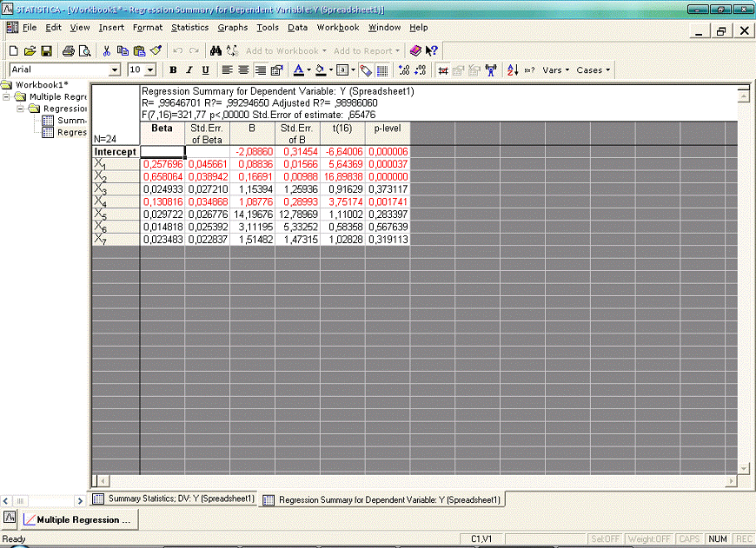
Task: Click the Save diskette icon
Action: (47, 51)
